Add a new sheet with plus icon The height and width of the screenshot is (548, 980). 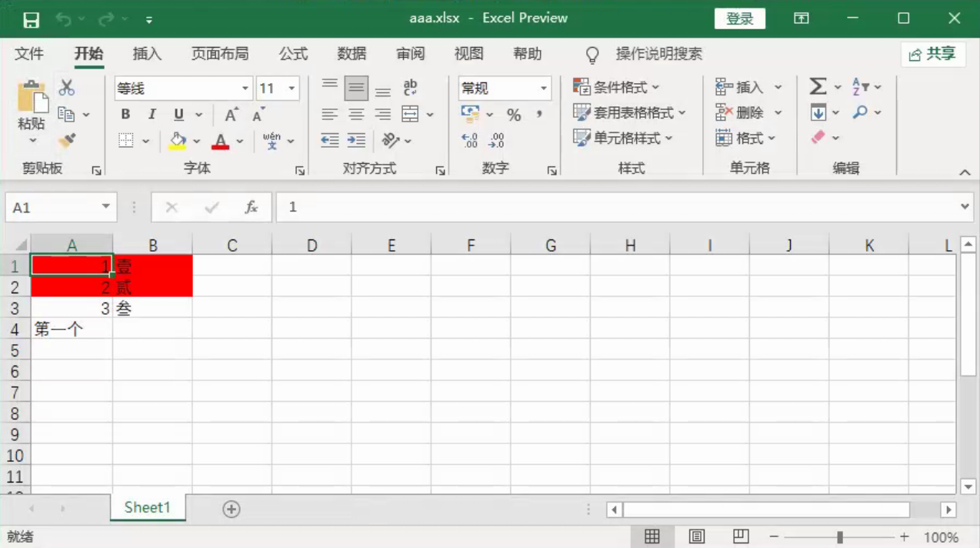click(231, 509)
